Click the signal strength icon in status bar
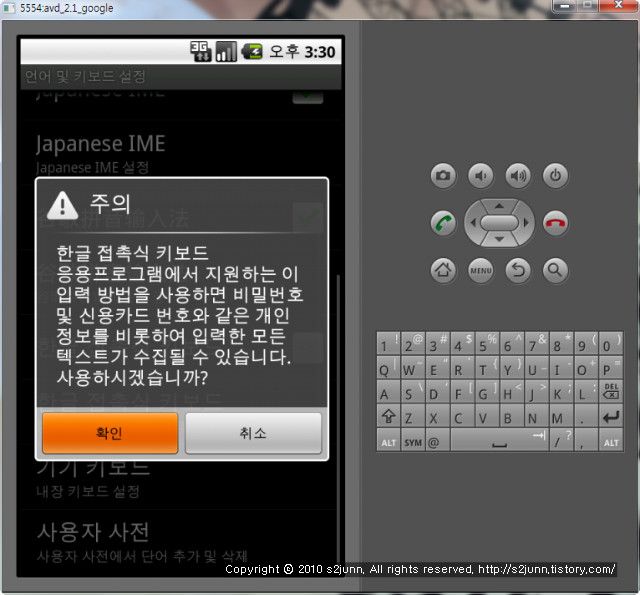Image resolution: width=640 pixels, height=595 pixels. pos(226,51)
